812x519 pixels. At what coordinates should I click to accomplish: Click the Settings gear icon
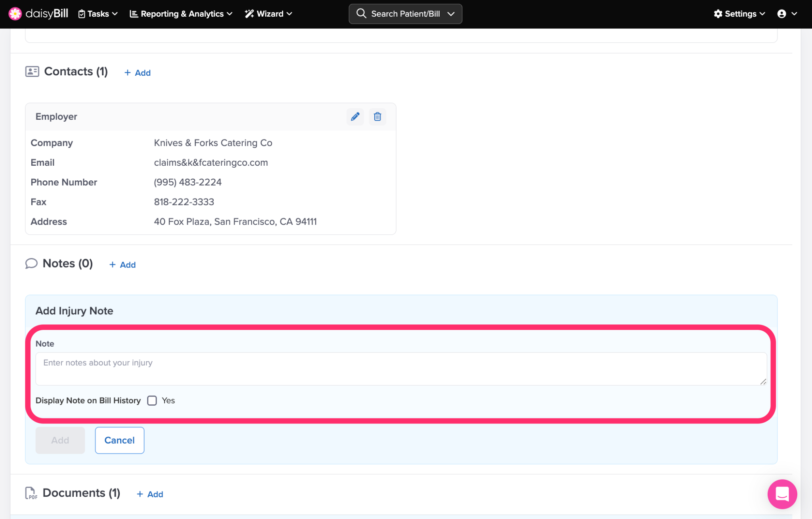[718, 14]
